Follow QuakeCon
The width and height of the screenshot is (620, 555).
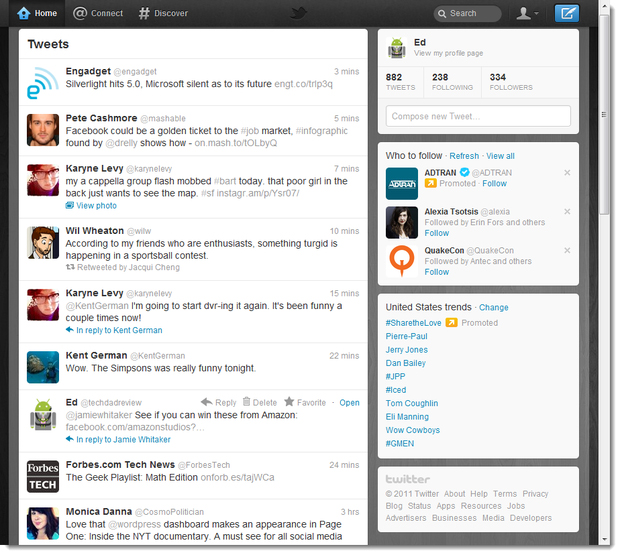point(437,272)
